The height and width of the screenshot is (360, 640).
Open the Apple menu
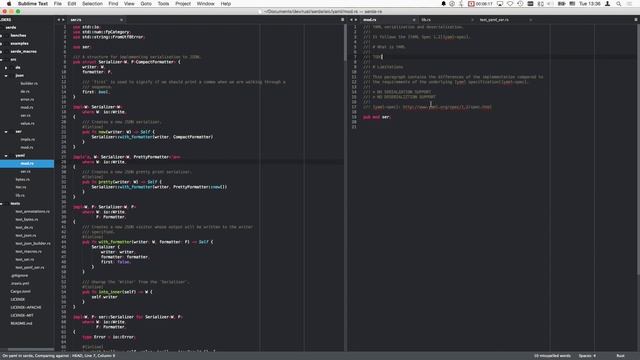point(9,4)
